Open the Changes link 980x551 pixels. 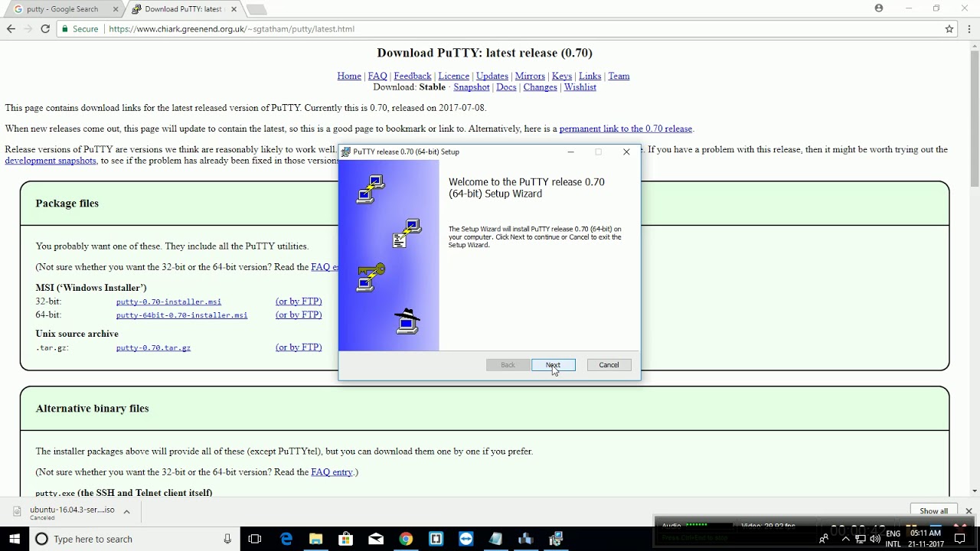tap(540, 87)
